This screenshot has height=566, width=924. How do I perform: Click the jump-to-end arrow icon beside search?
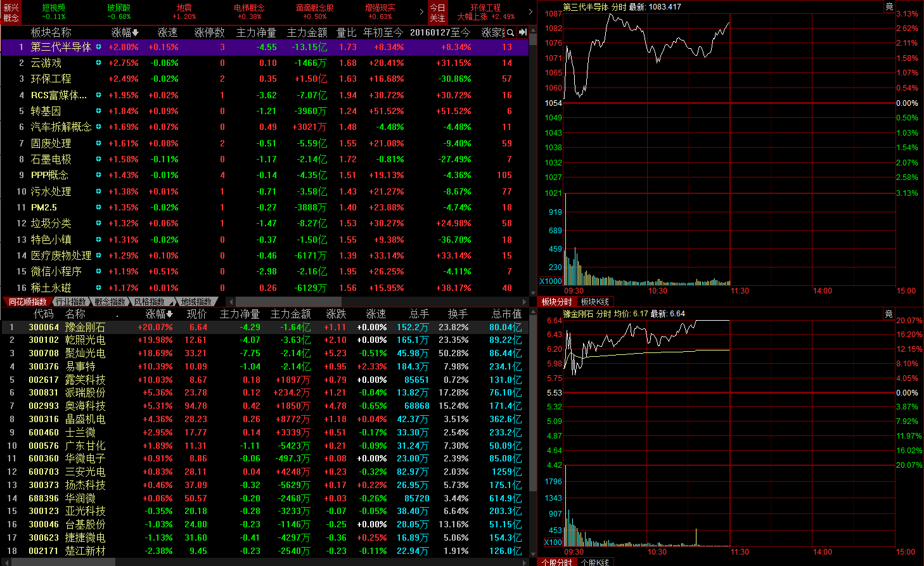pos(523,32)
